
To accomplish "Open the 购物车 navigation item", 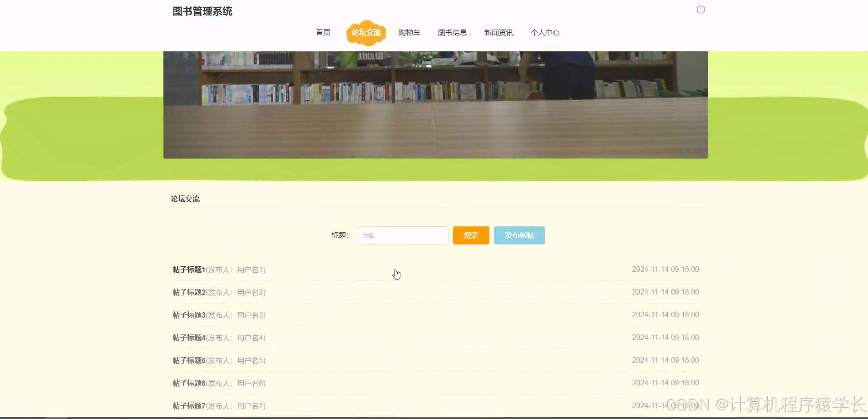I will (x=409, y=32).
